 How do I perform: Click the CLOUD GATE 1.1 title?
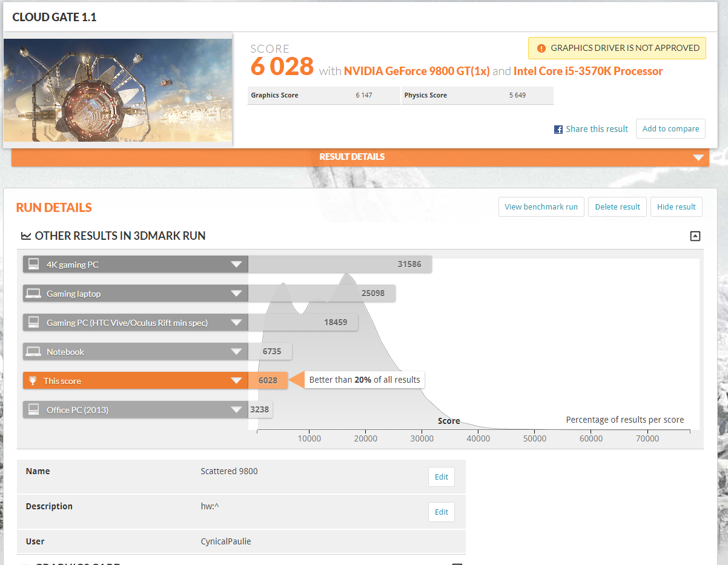click(55, 17)
